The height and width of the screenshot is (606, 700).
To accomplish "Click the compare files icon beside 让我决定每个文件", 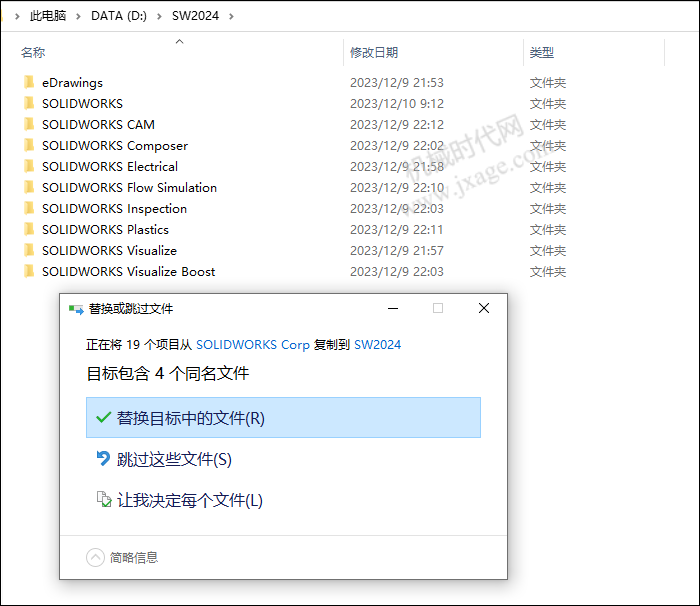I will (x=104, y=499).
